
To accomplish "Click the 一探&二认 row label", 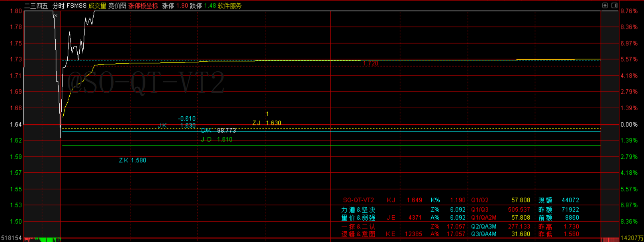I will (358, 226).
